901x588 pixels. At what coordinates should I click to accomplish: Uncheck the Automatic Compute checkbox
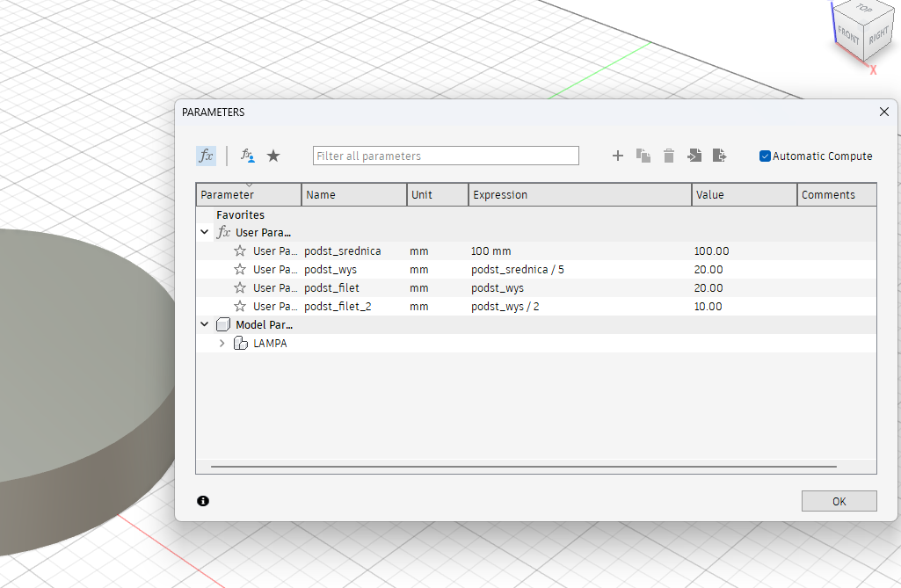765,156
